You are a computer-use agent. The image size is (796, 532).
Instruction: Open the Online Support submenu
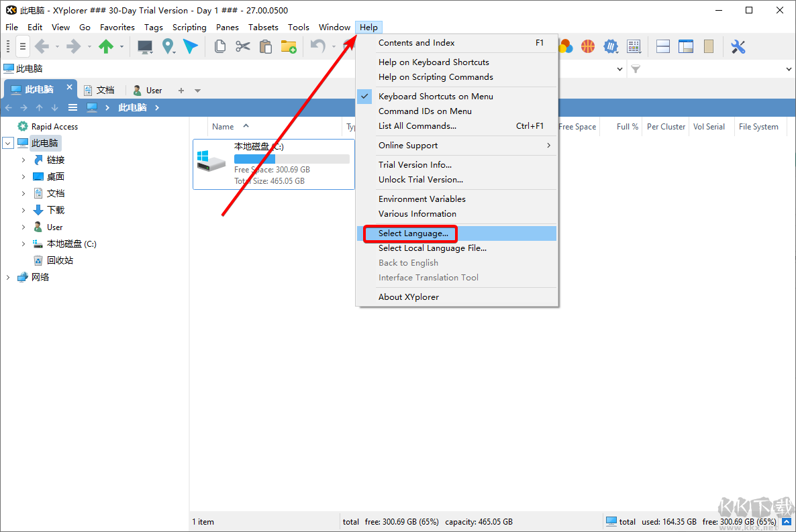(457, 146)
